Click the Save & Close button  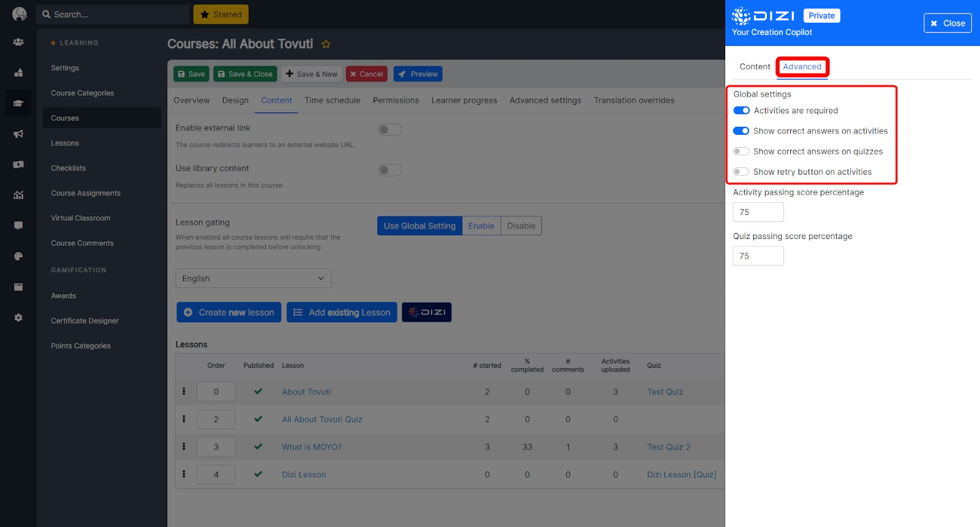245,74
